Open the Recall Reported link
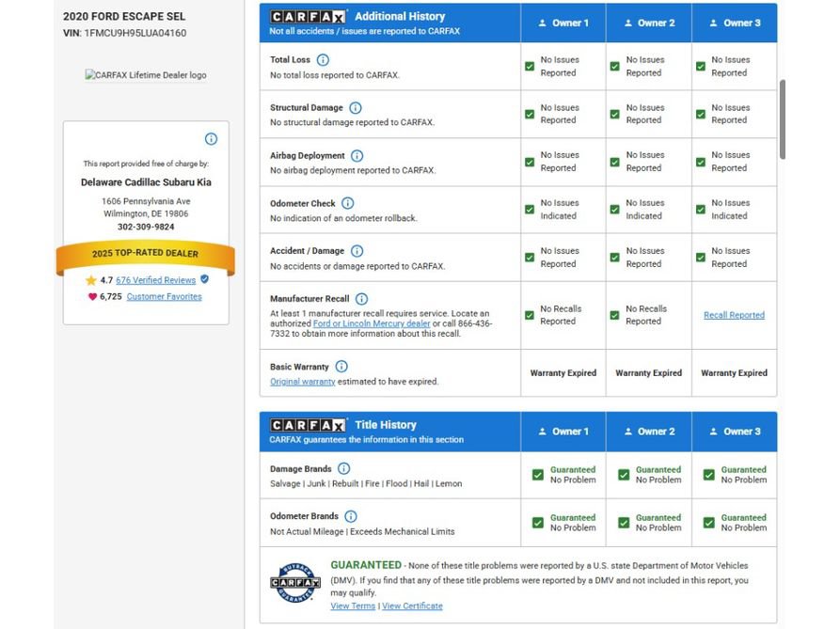The image size is (840, 629). tap(734, 315)
